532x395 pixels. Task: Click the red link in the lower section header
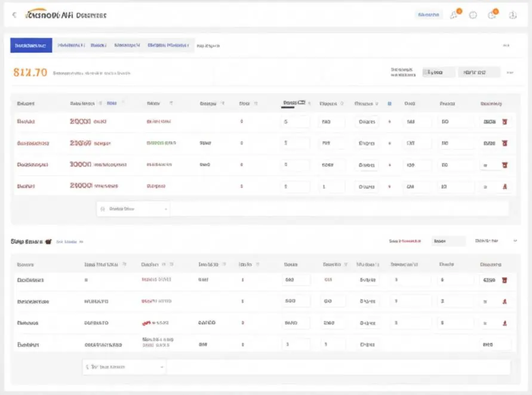[x=405, y=241]
